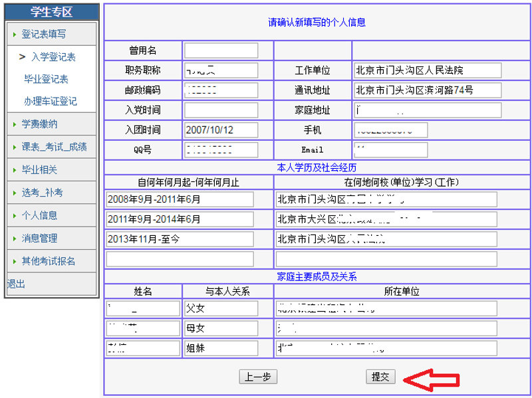Expand 课表_考试_成绩 section
This screenshot has height=398, width=532.
53,147
